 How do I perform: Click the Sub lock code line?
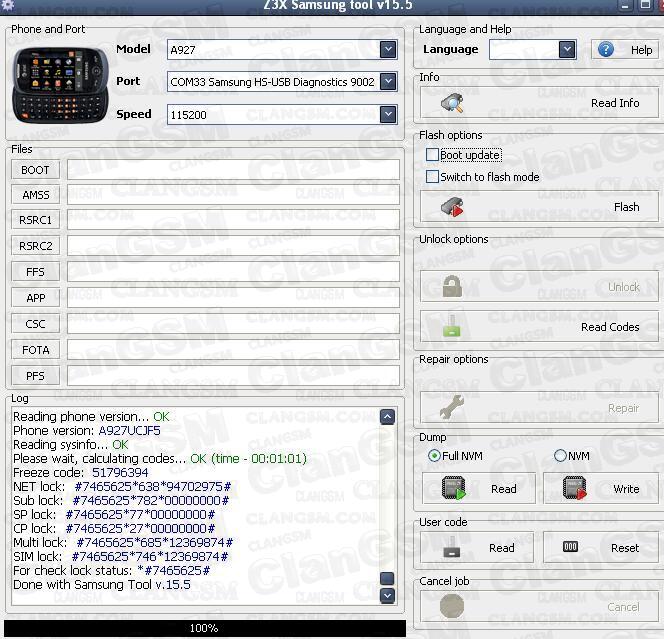click(x=121, y=501)
